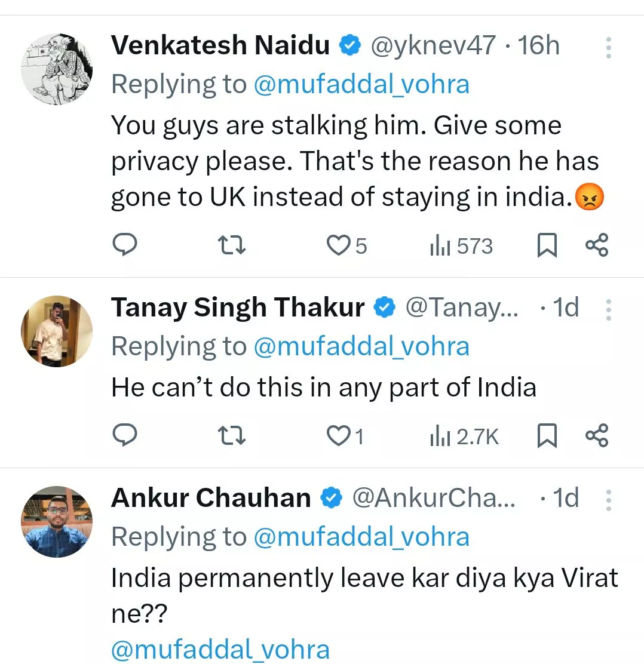Image resolution: width=644 pixels, height=664 pixels.
Task: Share Venkatesh Naidu's tweet
Action: click(x=597, y=245)
